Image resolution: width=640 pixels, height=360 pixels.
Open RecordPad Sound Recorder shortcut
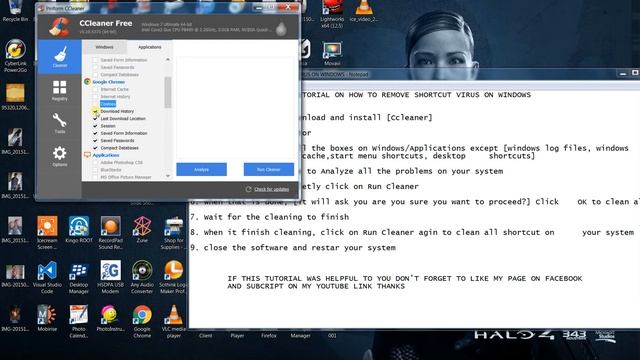(111, 232)
